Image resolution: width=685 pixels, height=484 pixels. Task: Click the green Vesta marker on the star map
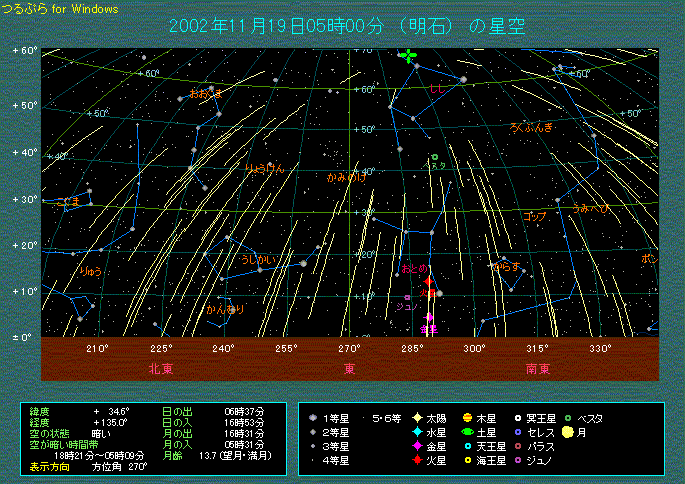(x=434, y=157)
